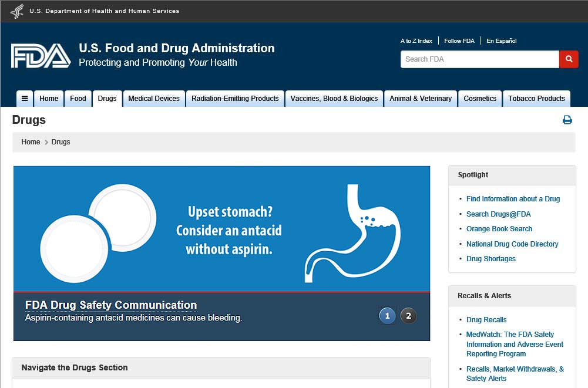Viewport: 588px width, 388px height.
Task: Click the print page icon
Action: pos(567,120)
